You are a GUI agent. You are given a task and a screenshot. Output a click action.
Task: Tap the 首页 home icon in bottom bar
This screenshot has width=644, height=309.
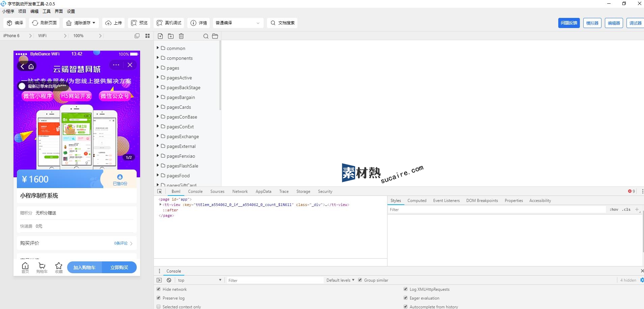coord(25,267)
